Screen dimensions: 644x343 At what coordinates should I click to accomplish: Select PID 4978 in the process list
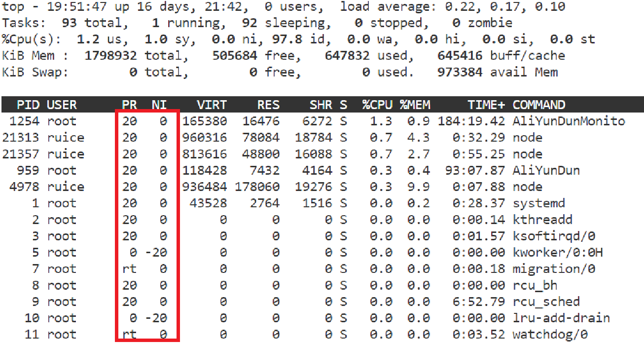click(x=25, y=187)
